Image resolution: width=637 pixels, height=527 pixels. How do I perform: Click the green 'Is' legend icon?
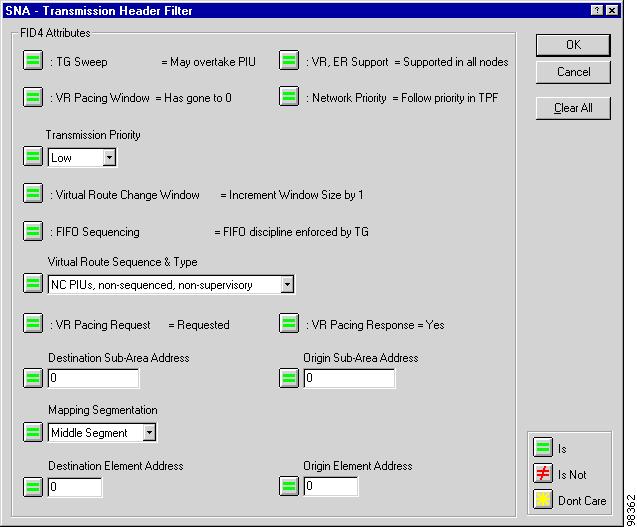[543, 447]
